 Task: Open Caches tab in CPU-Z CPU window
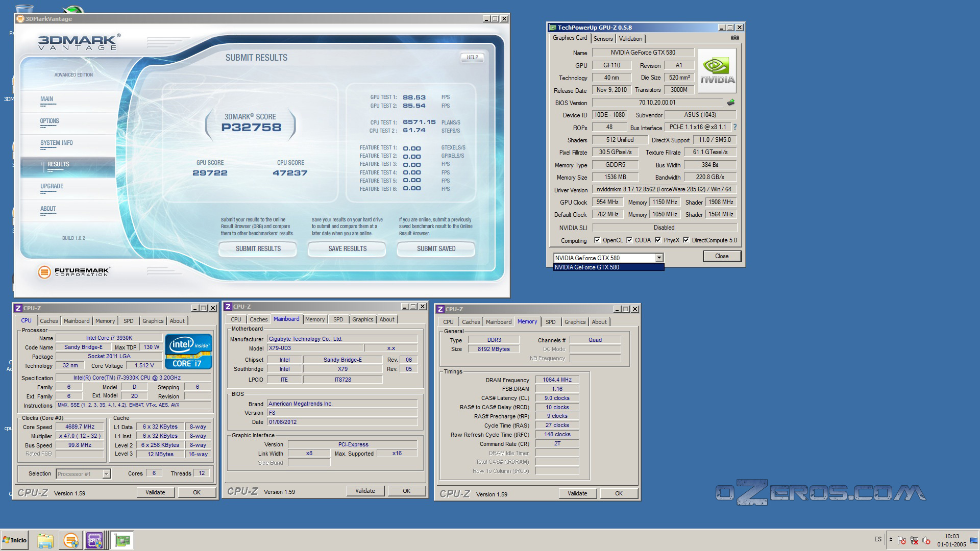point(49,321)
